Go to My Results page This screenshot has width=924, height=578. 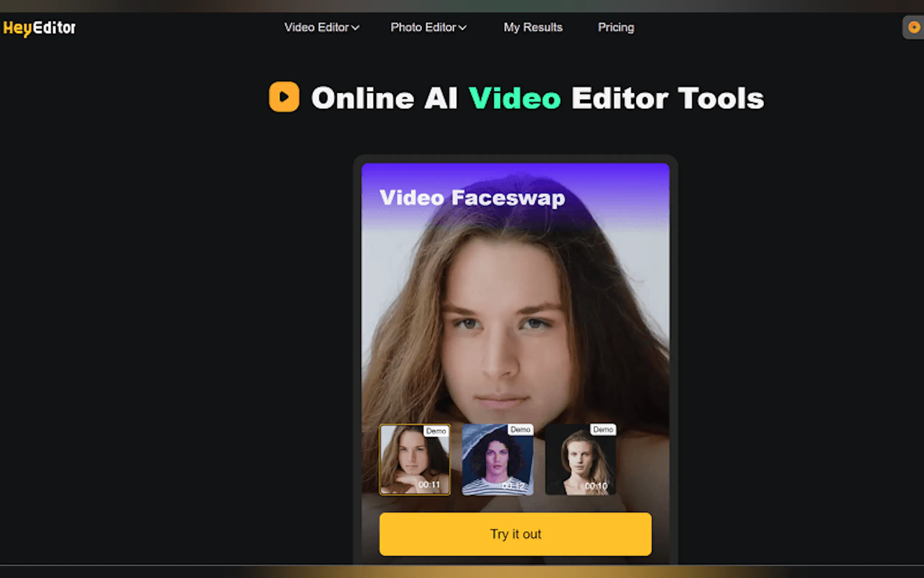(533, 28)
